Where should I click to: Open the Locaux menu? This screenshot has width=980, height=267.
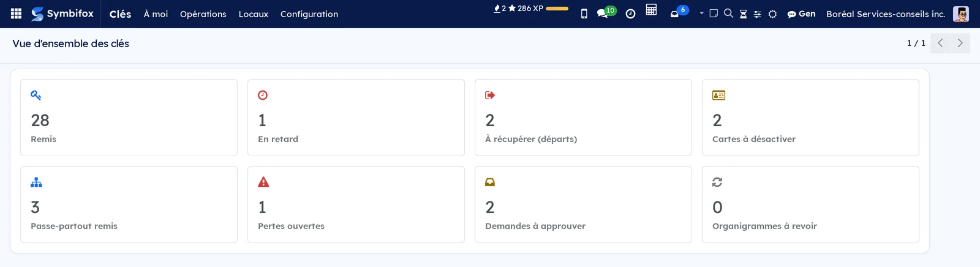click(x=254, y=13)
